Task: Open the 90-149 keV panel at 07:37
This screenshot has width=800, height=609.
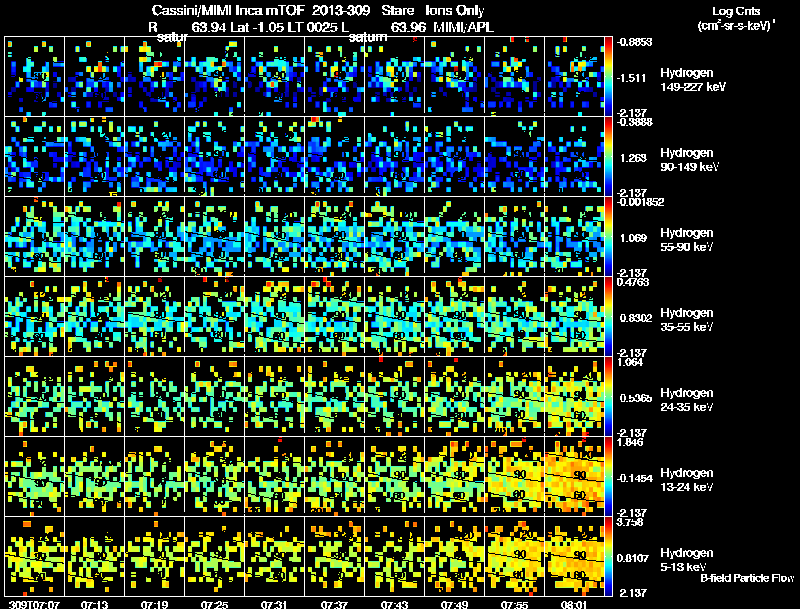Action: pyautogui.click(x=334, y=156)
